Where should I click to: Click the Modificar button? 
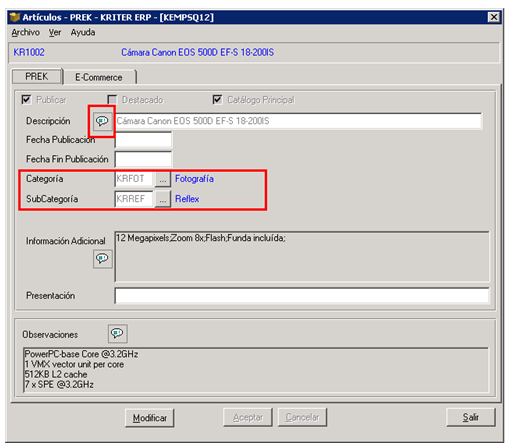point(150,418)
